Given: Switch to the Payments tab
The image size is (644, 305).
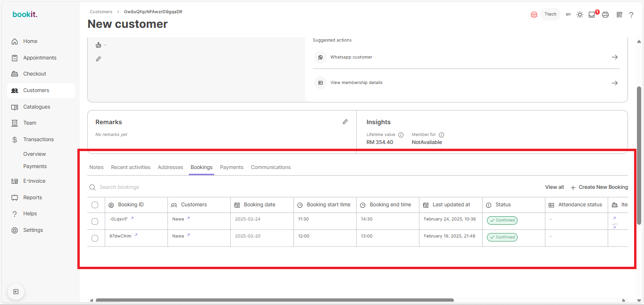Looking at the screenshot, I should (232, 167).
